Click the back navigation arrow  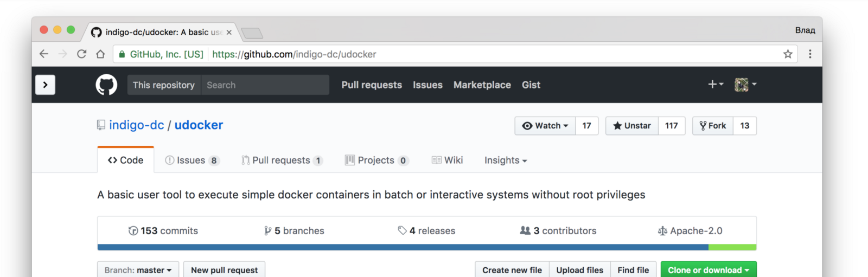click(x=44, y=54)
